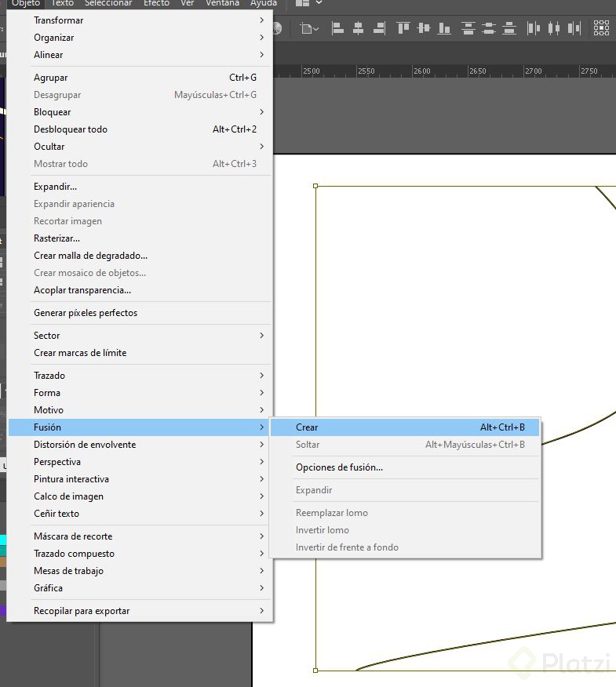This screenshot has height=687, width=616.
Task: Click the reference point grid icon
Action: 601,28
